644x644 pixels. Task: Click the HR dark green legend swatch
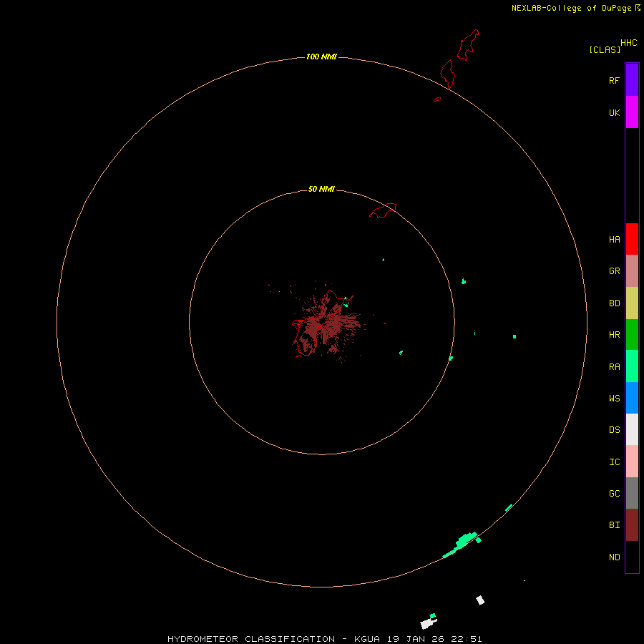pyautogui.click(x=632, y=335)
